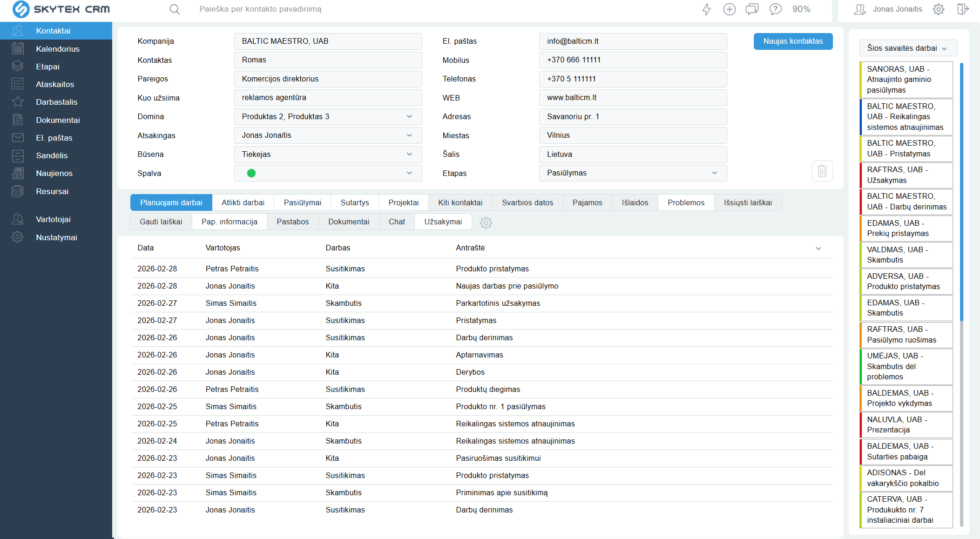The width and height of the screenshot is (980, 539).
Task: Open the Išsiųsti laiškai tab
Action: click(748, 202)
